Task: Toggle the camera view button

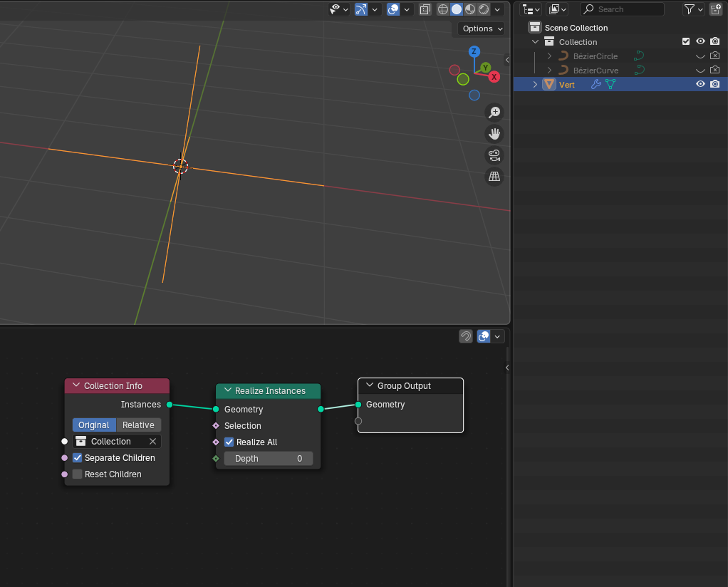Action: pyautogui.click(x=494, y=155)
